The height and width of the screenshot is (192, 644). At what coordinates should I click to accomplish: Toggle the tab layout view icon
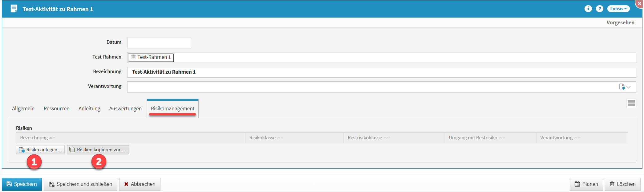point(631,103)
